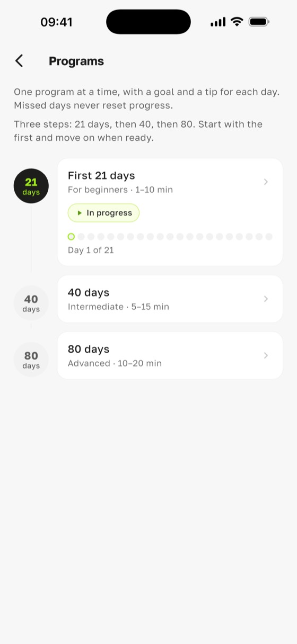Open 40 days program via its chevron
Screen dimensions: 297x644
pyautogui.click(x=266, y=299)
